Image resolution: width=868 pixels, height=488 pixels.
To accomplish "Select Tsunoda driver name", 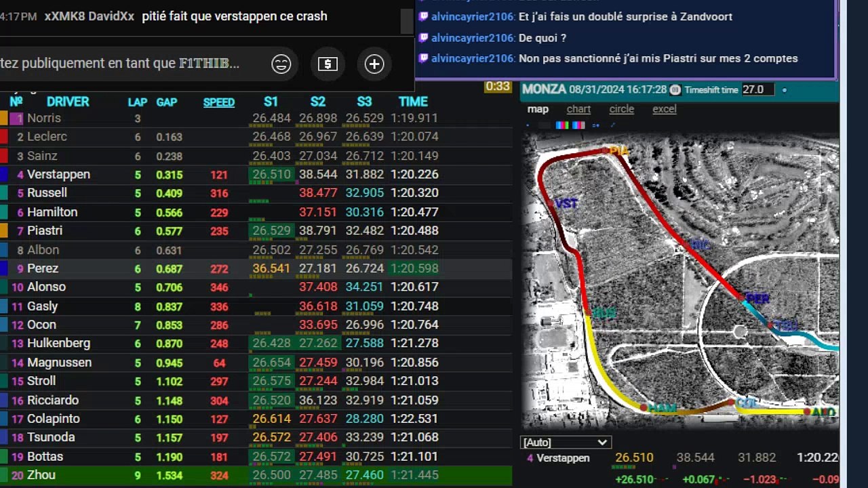I will click(x=51, y=438).
